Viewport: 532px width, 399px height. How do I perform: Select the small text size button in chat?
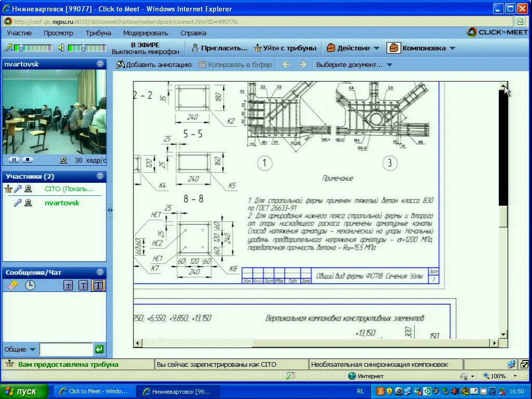point(68,285)
